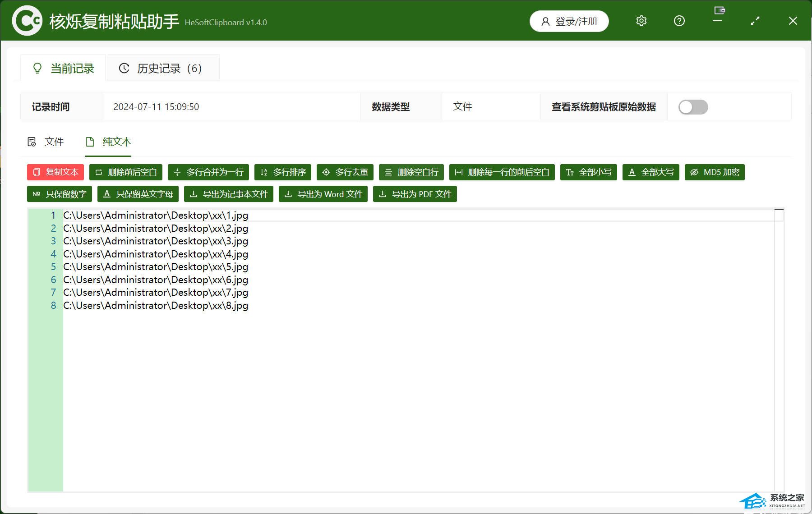Switch to the 当前记录 tab
Screen dimensions: 812x514
coord(63,68)
